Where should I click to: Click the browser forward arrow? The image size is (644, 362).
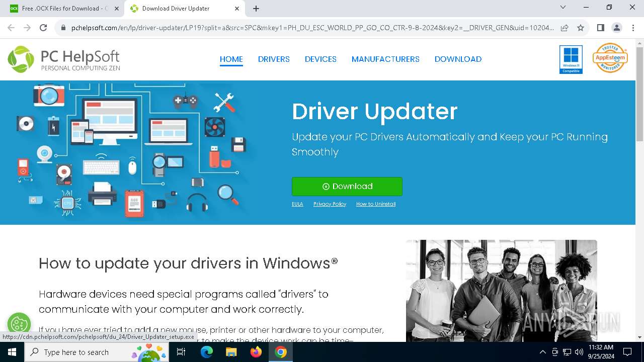(x=27, y=28)
